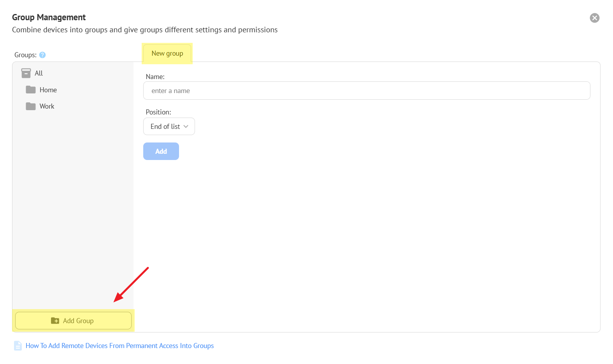Close the Group Management dialog

click(594, 18)
